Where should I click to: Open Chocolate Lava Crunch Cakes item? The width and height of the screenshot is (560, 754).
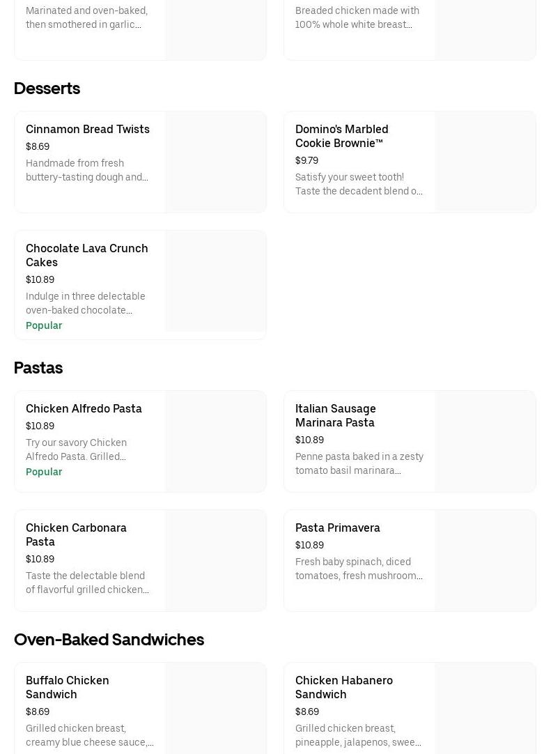87,255
